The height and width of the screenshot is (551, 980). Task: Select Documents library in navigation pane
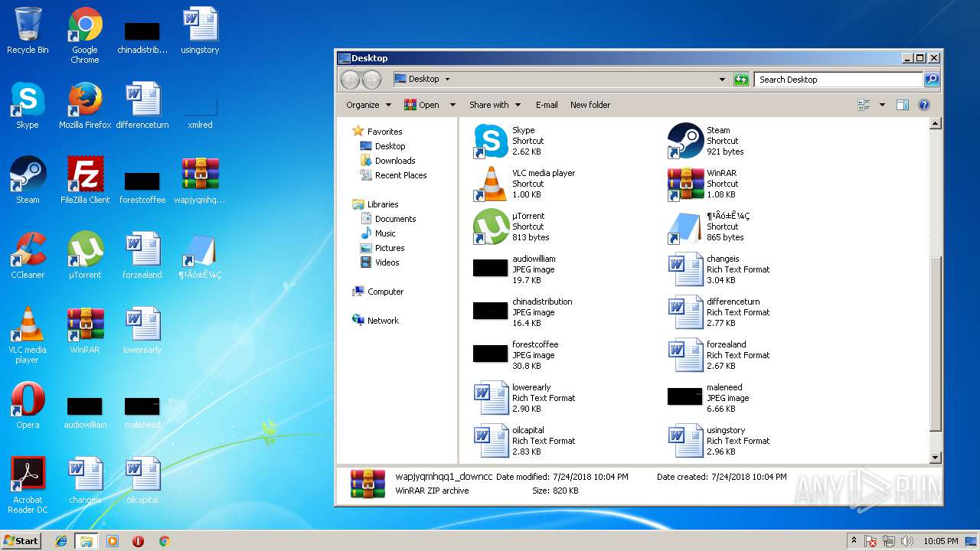pos(387,219)
